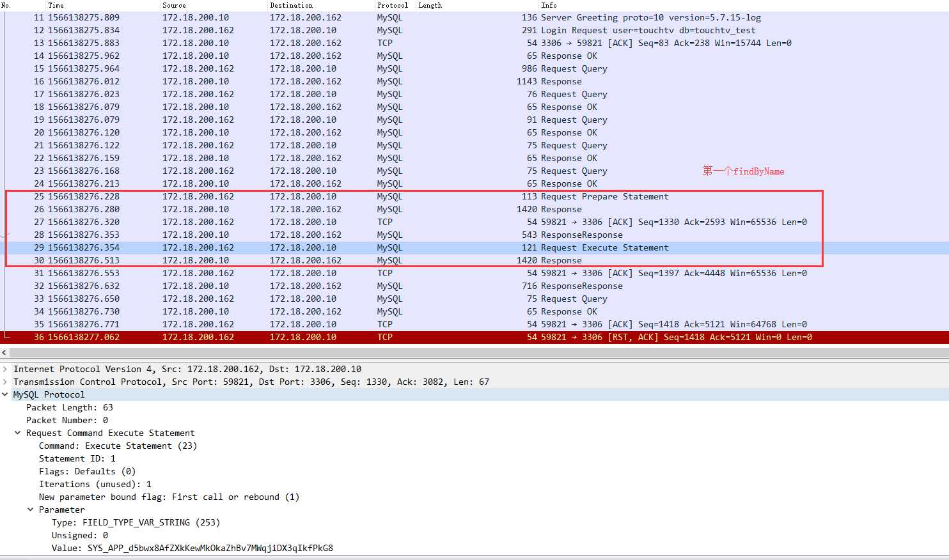The width and height of the screenshot is (949, 560).
Task: Select packet 23 Request Query row
Action: pyautogui.click(x=474, y=171)
